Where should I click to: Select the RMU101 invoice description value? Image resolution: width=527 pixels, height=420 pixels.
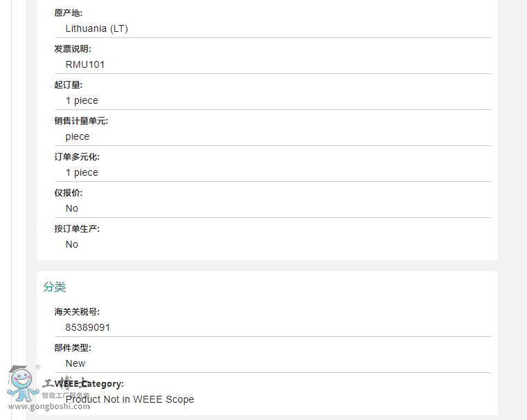85,64
